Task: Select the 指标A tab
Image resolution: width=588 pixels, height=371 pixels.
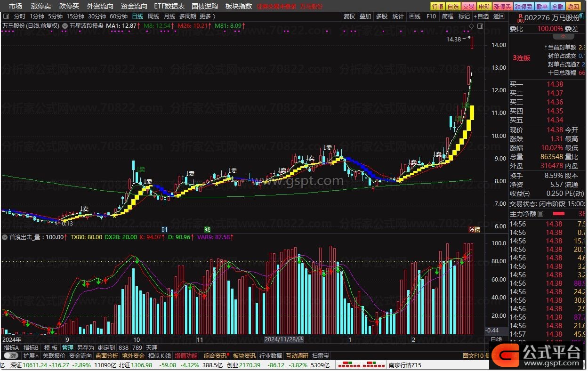Action: coord(11,347)
